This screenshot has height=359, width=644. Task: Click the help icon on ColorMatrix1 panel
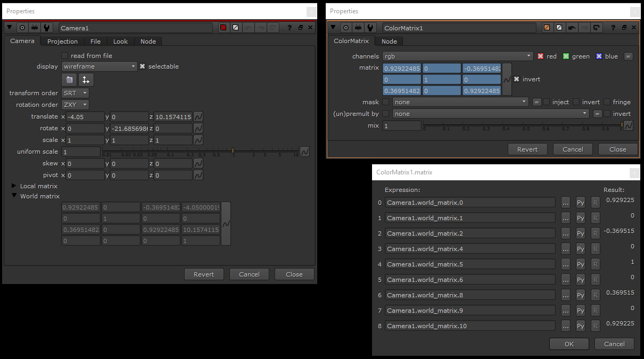612,28
